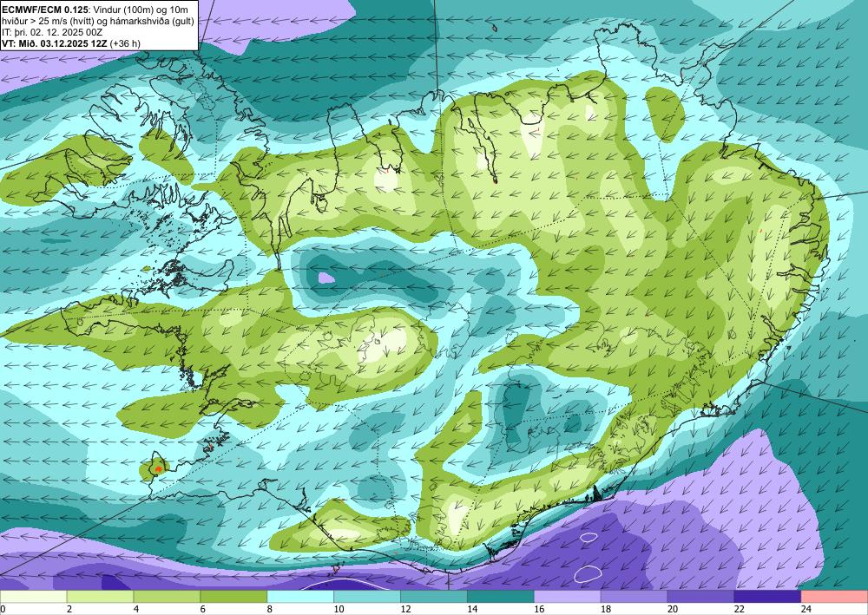Click the legend tick label '12'
This screenshot has height=615, width=868.
[405, 609]
